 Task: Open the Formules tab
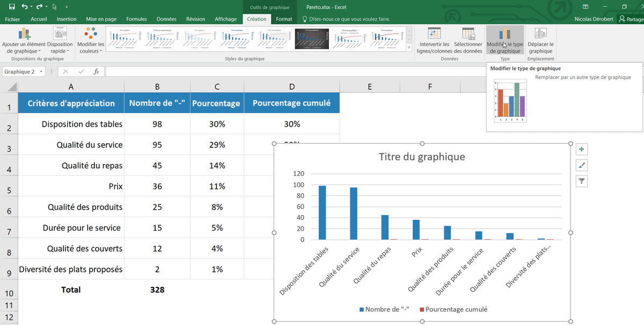[136, 19]
